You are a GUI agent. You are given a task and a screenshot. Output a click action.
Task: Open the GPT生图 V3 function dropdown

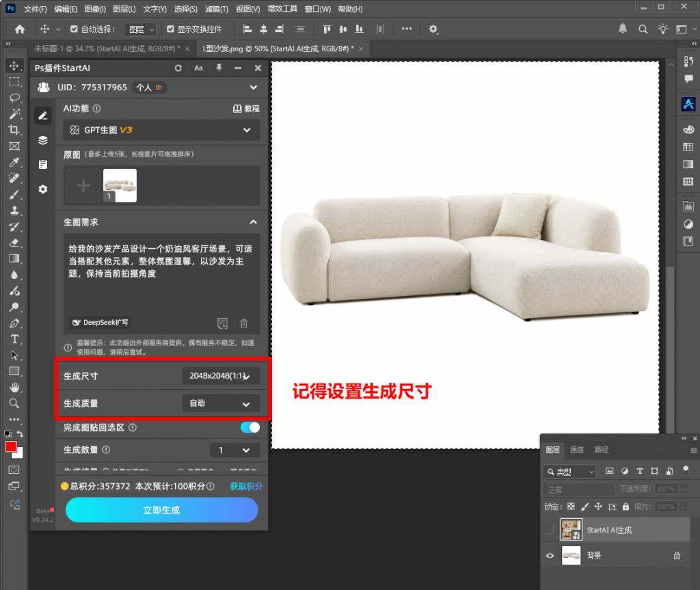(161, 130)
